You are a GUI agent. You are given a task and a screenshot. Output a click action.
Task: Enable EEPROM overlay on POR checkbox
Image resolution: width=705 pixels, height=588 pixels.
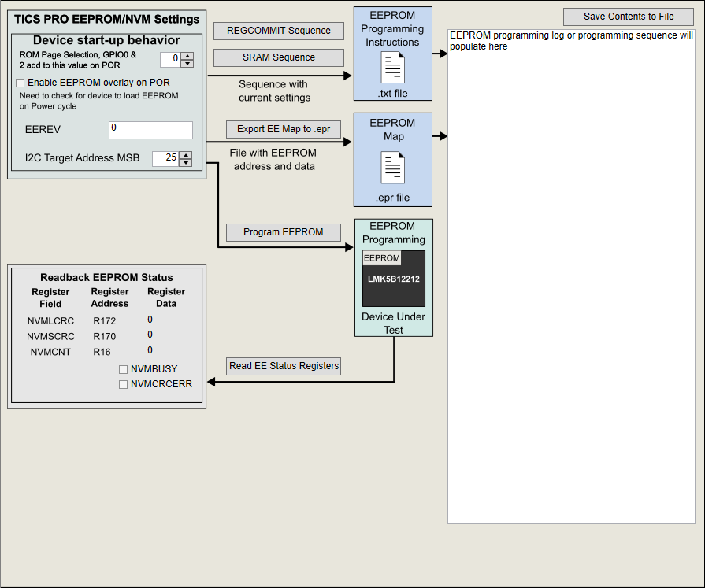20,83
